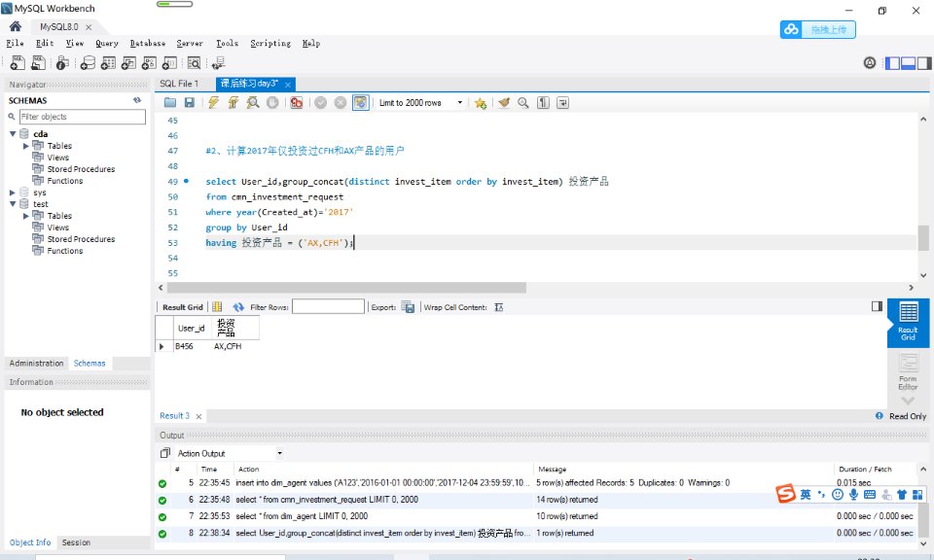Collapse the cda schema tree node

tap(13, 134)
